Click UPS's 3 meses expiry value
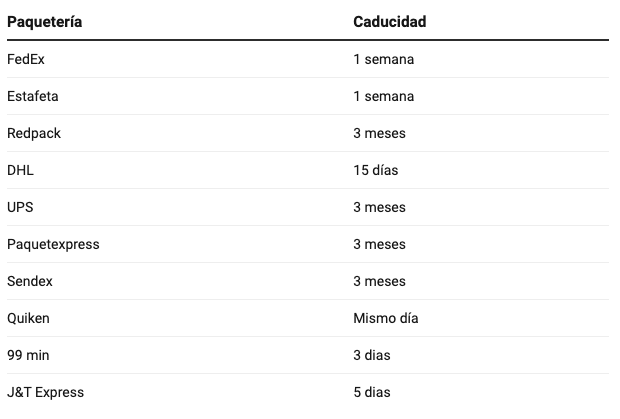This screenshot has width=620, height=419. point(379,207)
